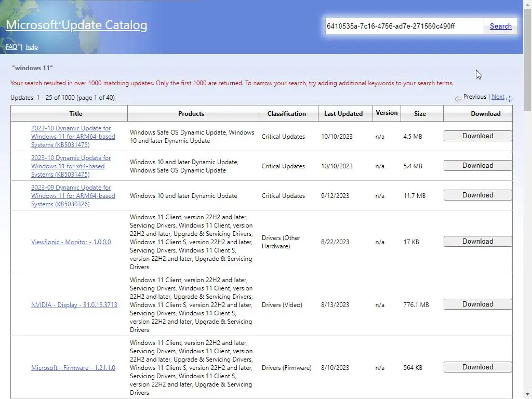
Task: Select the "windows 11" search term heading
Action: [x=33, y=68]
